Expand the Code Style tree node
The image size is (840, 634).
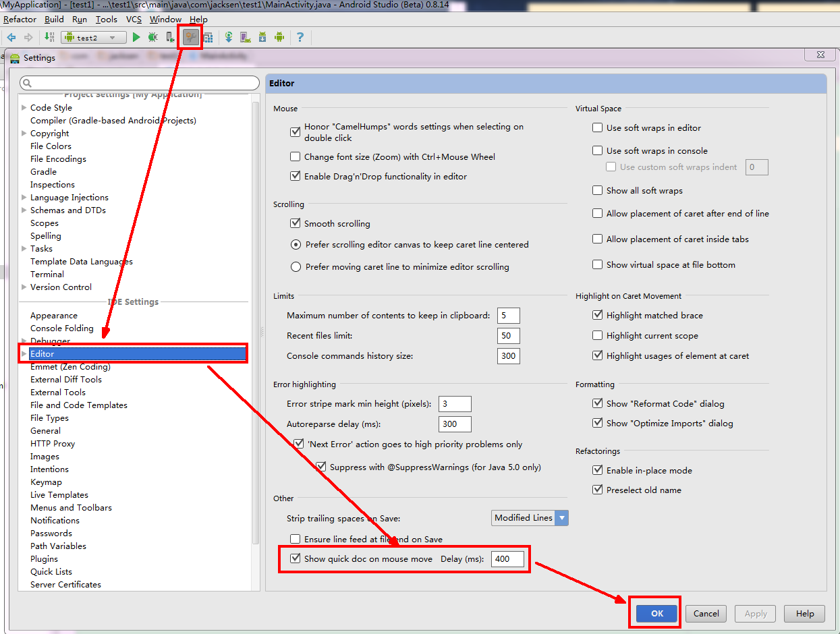[x=24, y=107]
